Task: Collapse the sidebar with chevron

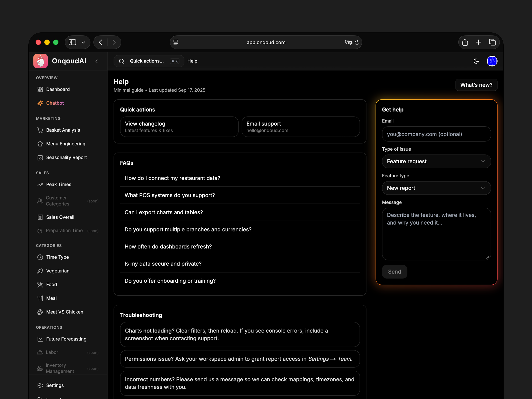Action: point(97,61)
